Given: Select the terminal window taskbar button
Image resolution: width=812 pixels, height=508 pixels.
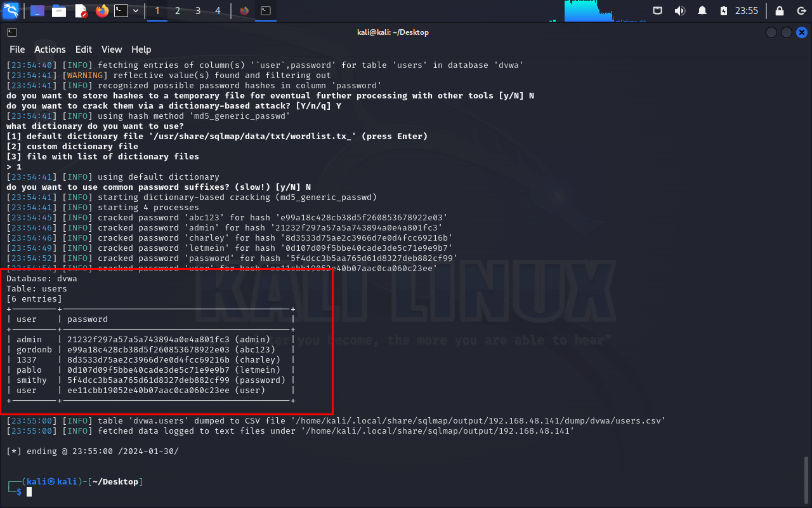Looking at the screenshot, I should click(266, 11).
